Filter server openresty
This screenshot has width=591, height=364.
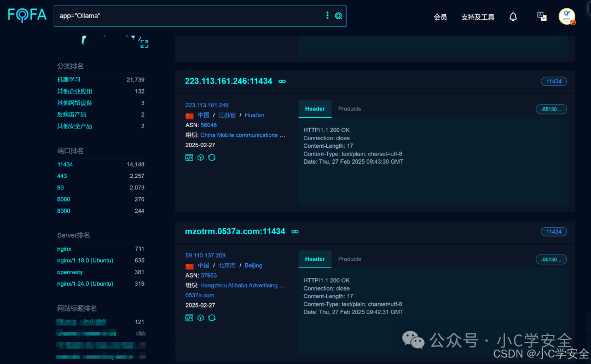click(69, 273)
